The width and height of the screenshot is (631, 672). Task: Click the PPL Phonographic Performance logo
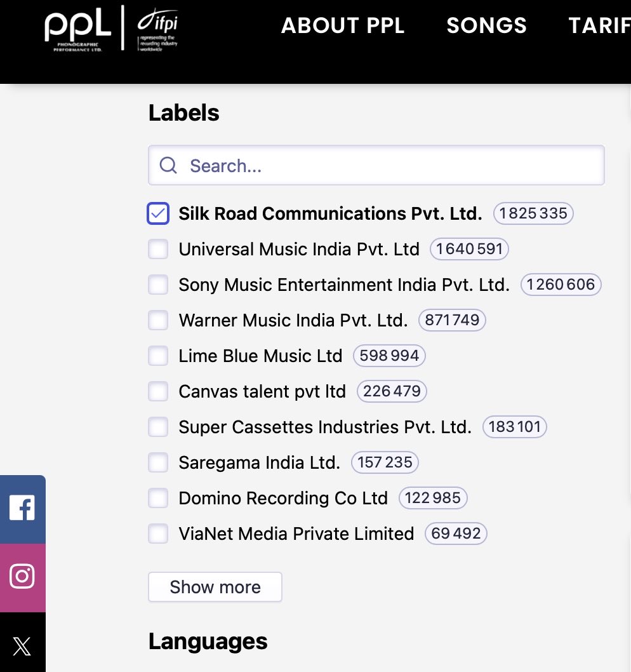77,30
